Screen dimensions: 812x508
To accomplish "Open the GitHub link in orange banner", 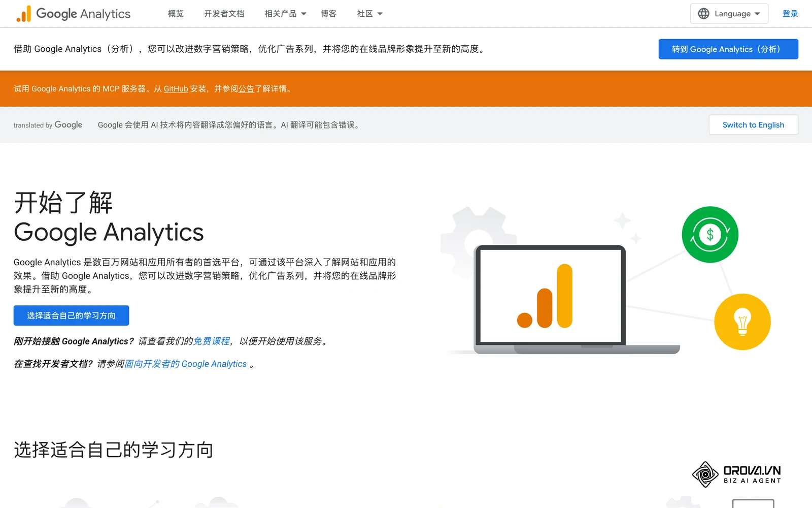I will point(176,89).
